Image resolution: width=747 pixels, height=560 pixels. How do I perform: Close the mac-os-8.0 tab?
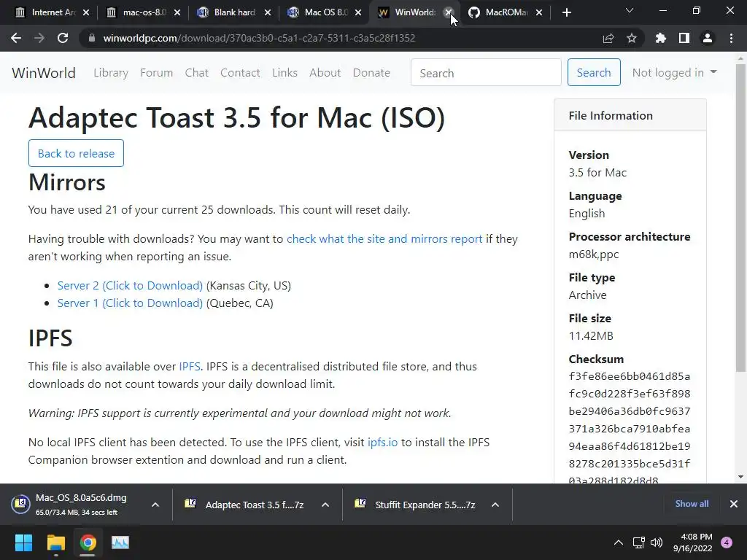pyautogui.click(x=177, y=12)
